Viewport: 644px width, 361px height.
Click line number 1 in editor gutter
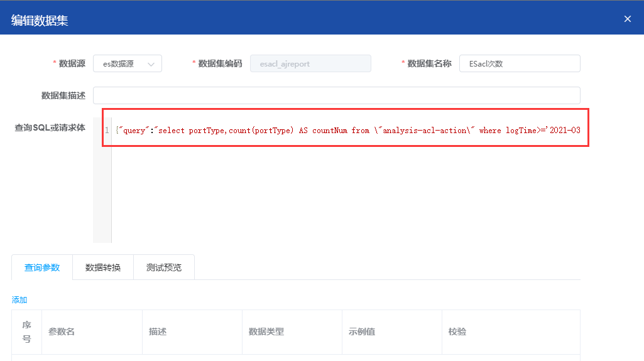(x=107, y=131)
